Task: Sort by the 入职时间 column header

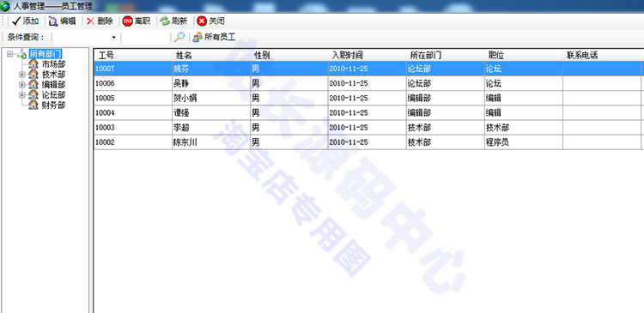Action: click(x=368, y=56)
